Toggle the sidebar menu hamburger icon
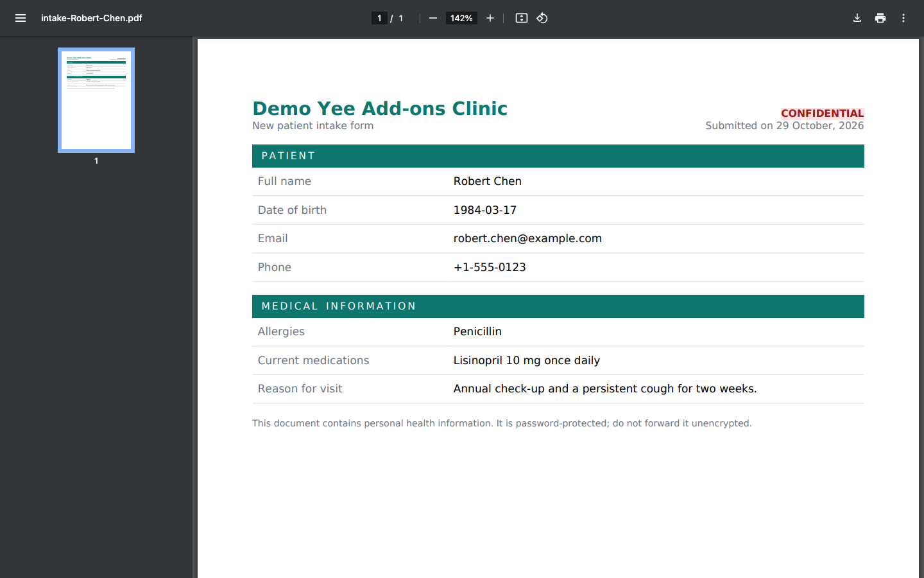 point(21,18)
